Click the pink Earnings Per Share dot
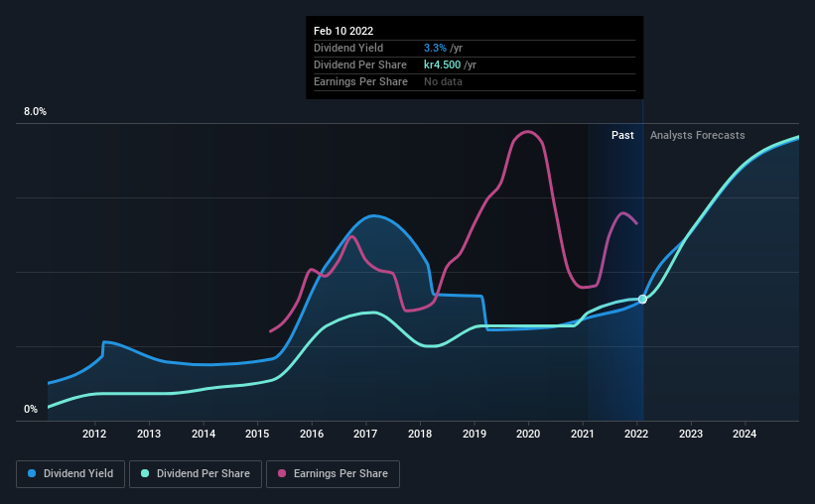815x504 pixels. tap(282, 473)
